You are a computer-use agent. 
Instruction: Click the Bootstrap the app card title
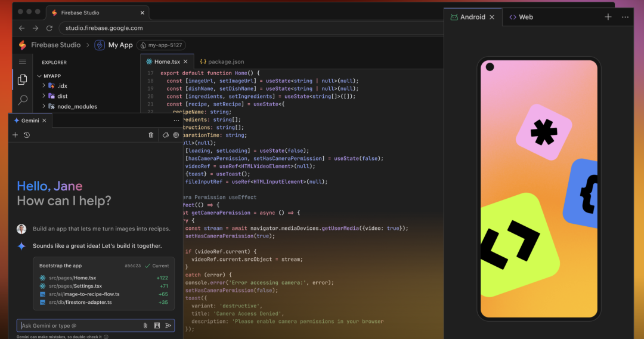tap(60, 266)
